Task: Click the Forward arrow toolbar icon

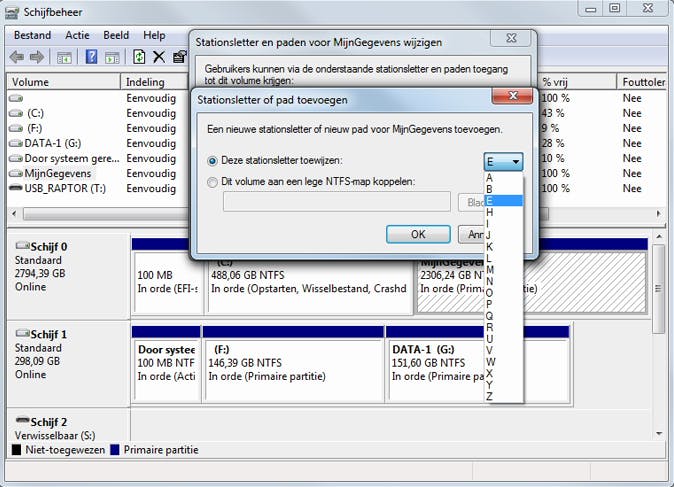Action: [x=37, y=57]
